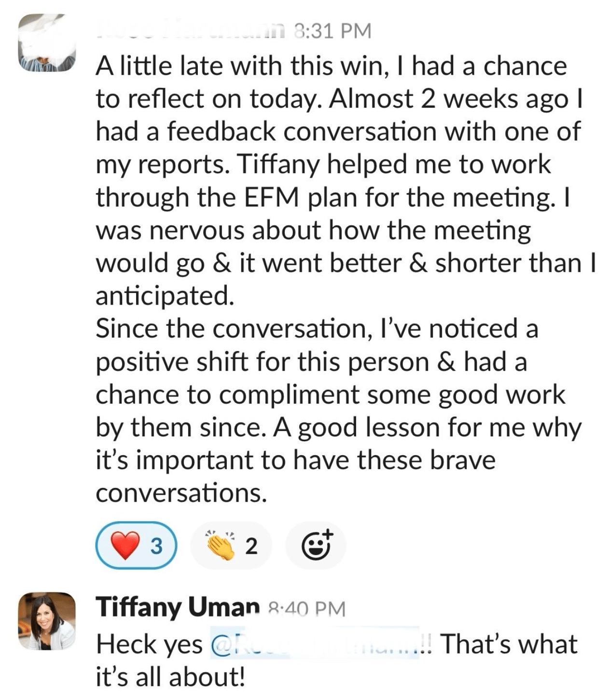
Task: Open the 8:40 PM message timestamp
Action: [x=306, y=609]
